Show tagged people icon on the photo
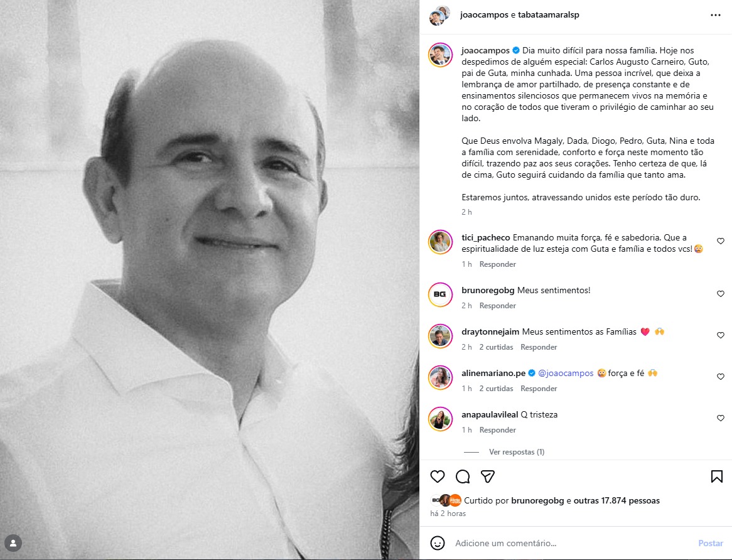Screen dimensions: 732x560 click(x=13, y=543)
